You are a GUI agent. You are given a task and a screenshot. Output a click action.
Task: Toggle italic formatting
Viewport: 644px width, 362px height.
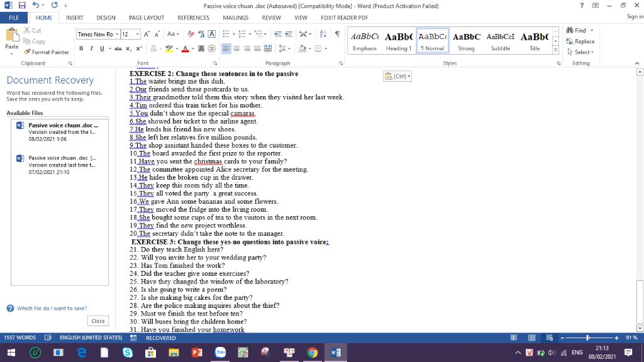91,48
